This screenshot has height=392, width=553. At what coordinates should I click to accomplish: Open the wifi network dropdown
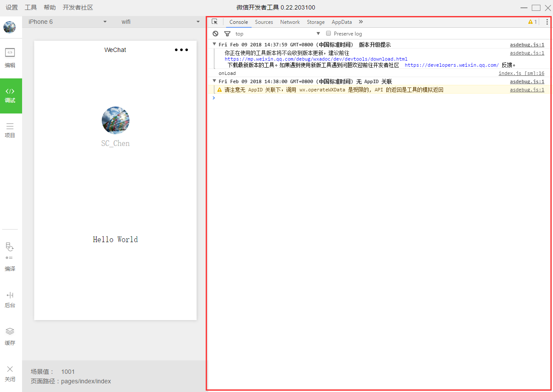click(x=160, y=22)
